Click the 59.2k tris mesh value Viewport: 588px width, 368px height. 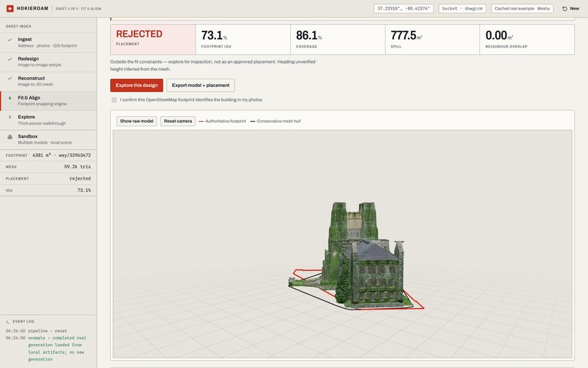point(77,166)
